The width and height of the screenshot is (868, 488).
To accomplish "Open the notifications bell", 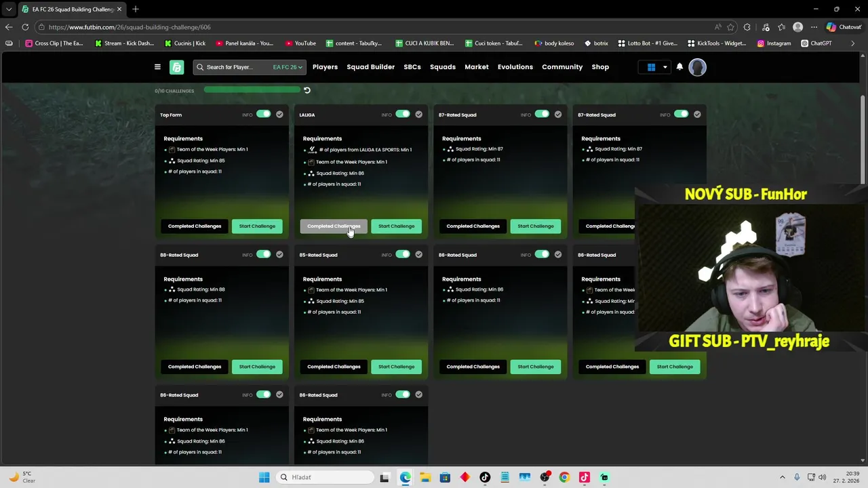I will pyautogui.click(x=679, y=66).
